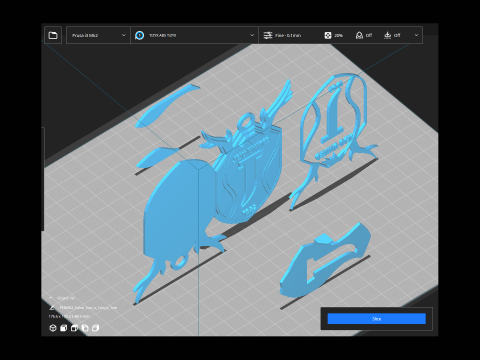Click the print settings sliders icon
This screenshot has height=360, width=480.
pyautogui.click(x=268, y=35)
